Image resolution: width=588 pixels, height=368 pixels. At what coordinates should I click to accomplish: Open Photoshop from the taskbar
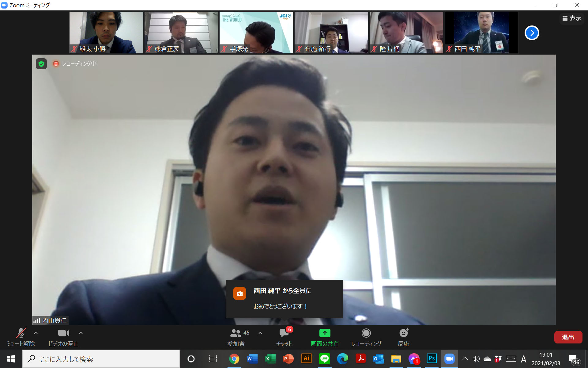coord(432,358)
